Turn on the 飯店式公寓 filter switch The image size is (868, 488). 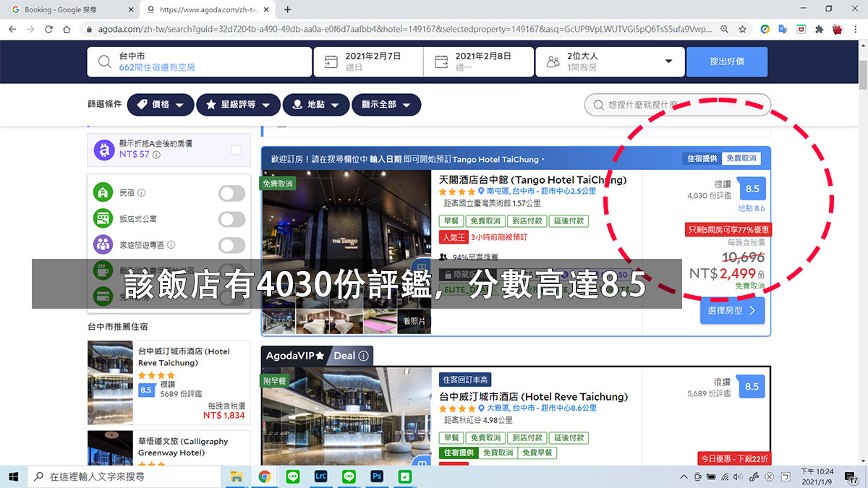pos(231,219)
